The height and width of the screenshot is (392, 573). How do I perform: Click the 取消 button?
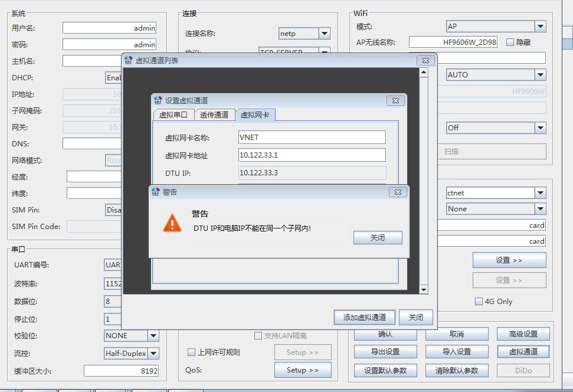457,334
